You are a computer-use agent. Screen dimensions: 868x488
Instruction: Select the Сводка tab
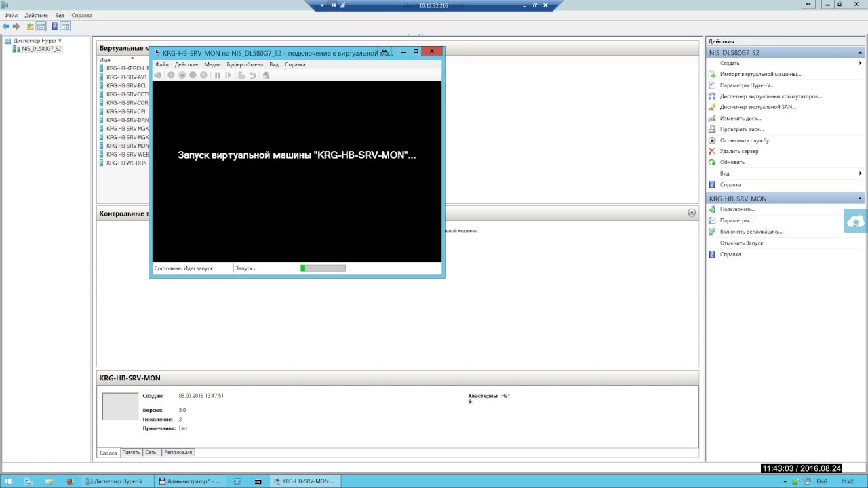[108, 452]
